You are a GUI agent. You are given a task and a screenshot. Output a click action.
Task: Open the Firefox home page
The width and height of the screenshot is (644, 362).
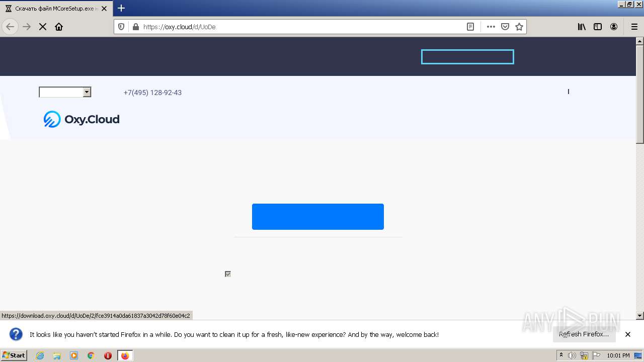(x=59, y=27)
